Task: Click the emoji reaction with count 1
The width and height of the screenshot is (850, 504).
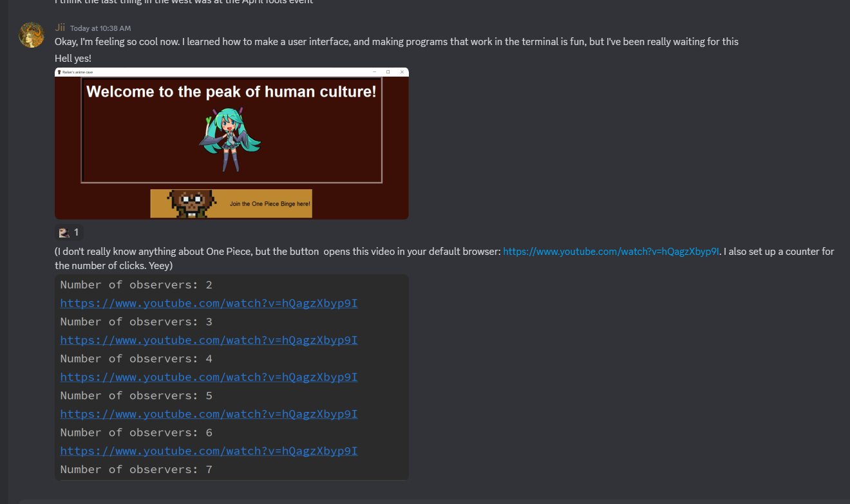Action: (x=69, y=232)
